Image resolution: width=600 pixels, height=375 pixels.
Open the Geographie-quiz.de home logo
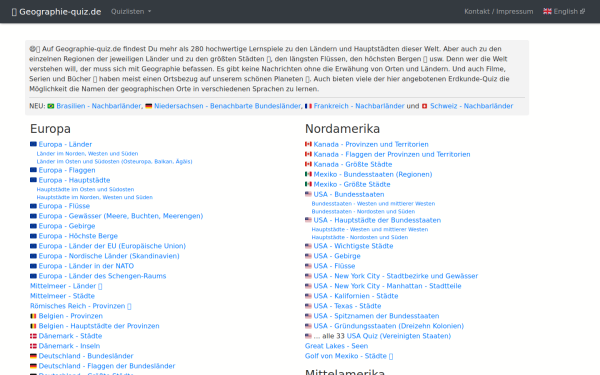point(57,12)
